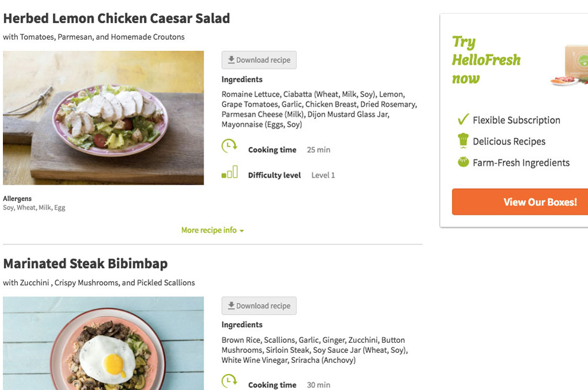
Task: Click the Try HelloFresh now heading
Action: click(486, 60)
